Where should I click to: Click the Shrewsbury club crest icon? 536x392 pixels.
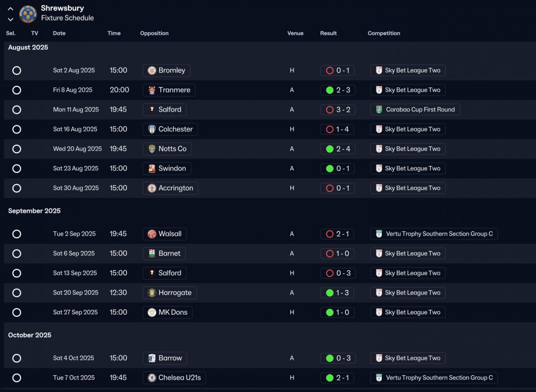28,14
